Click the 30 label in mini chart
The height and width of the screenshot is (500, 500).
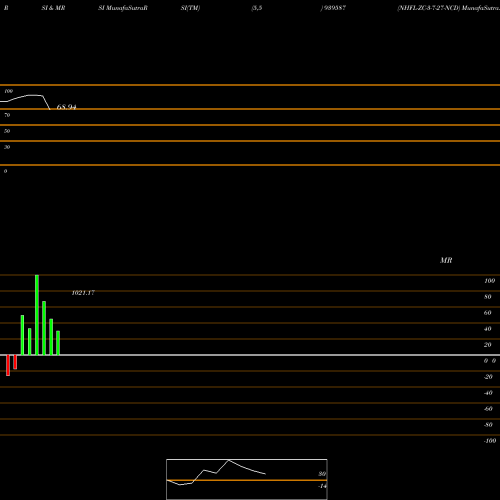click(x=322, y=474)
